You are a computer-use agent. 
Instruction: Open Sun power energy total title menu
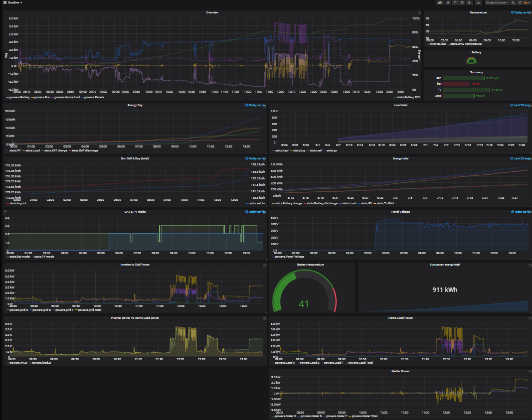pyautogui.click(x=445, y=265)
